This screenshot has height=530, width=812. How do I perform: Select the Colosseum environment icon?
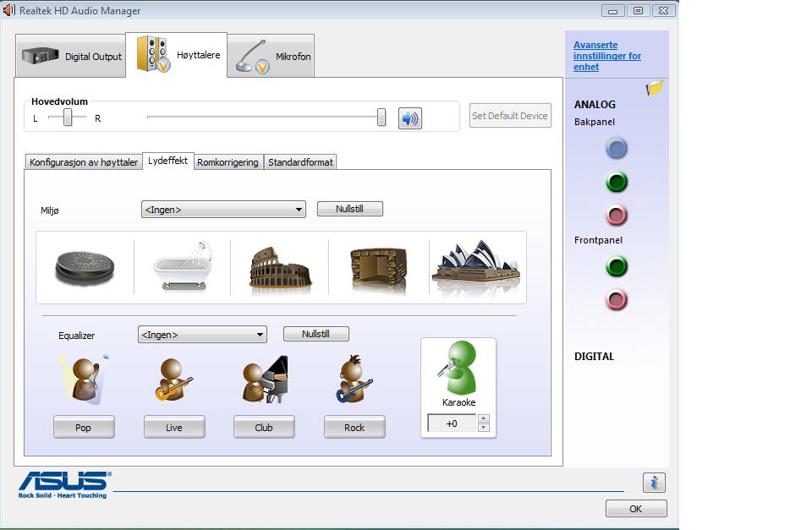click(x=280, y=268)
